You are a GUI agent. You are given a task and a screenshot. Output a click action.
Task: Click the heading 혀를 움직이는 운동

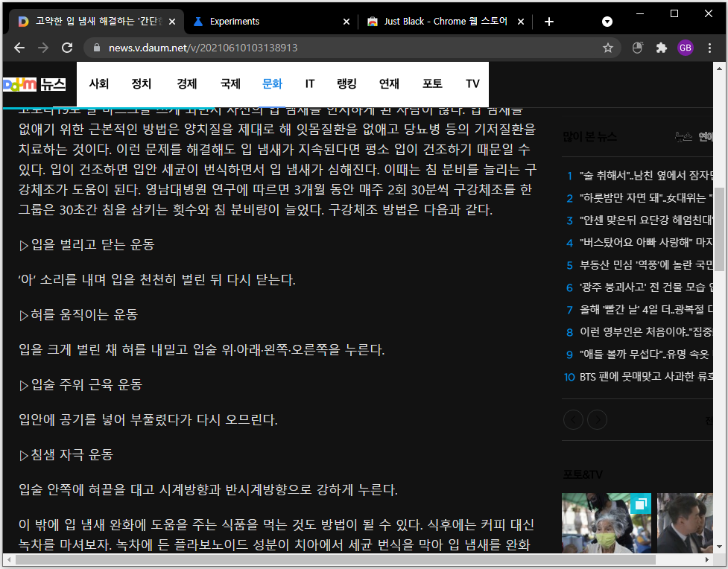pos(78,315)
